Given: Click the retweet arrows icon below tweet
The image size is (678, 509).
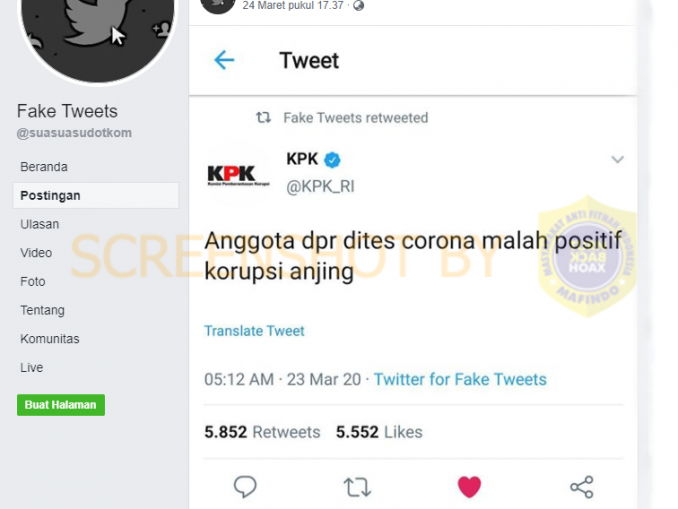Looking at the screenshot, I should coord(357,487).
